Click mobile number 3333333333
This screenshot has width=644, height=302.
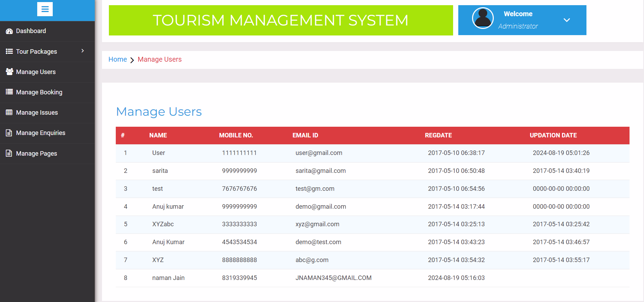click(239, 224)
